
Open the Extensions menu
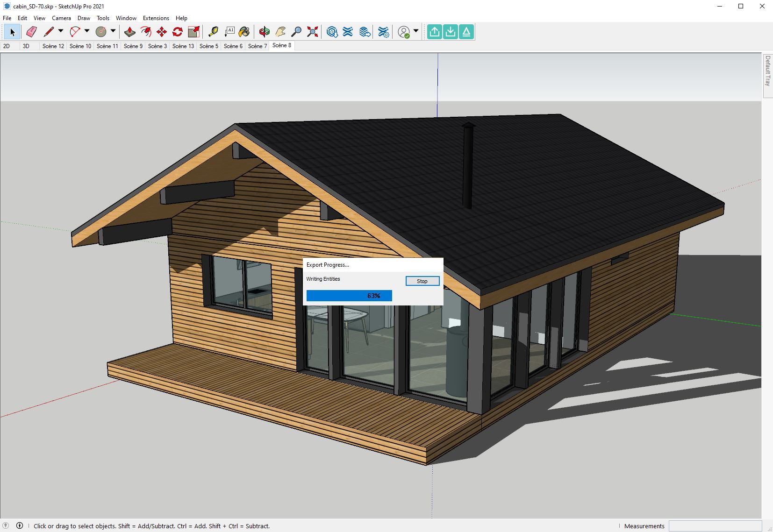[x=156, y=18]
